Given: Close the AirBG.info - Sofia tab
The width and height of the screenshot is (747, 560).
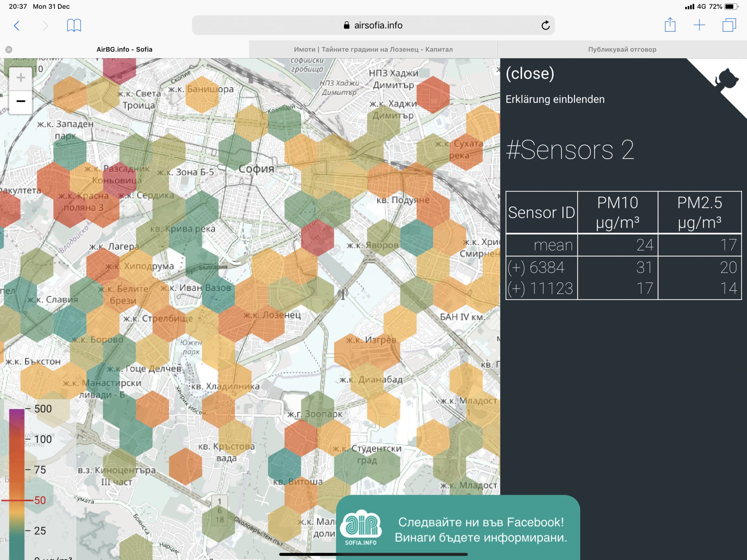Looking at the screenshot, I should pyautogui.click(x=9, y=50).
